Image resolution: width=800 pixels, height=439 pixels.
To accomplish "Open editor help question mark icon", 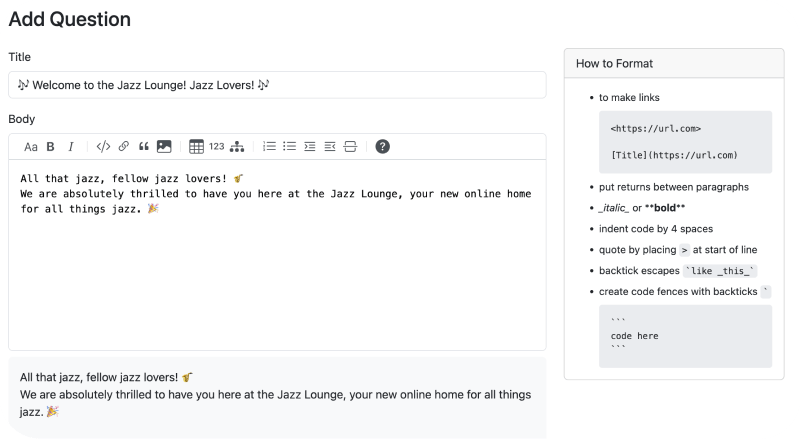I will (x=382, y=146).
